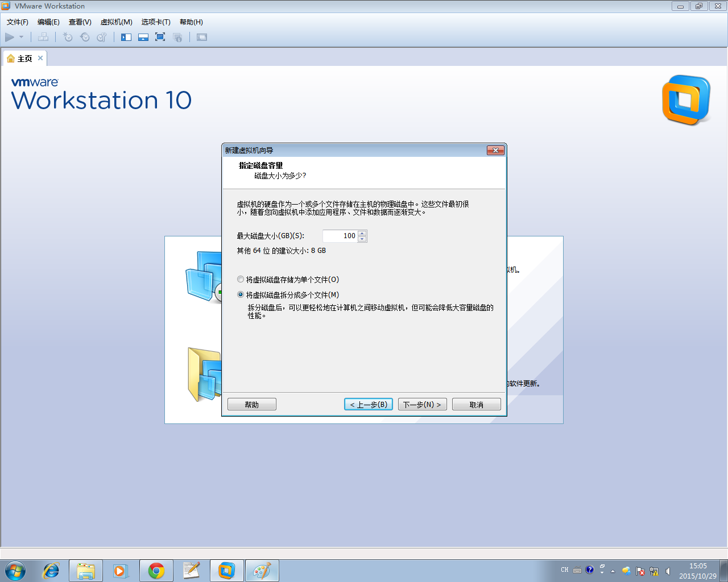Open the notepad with pencil taskbar icon
Viewport: 728px width, 582px height.
coord(191,571)
